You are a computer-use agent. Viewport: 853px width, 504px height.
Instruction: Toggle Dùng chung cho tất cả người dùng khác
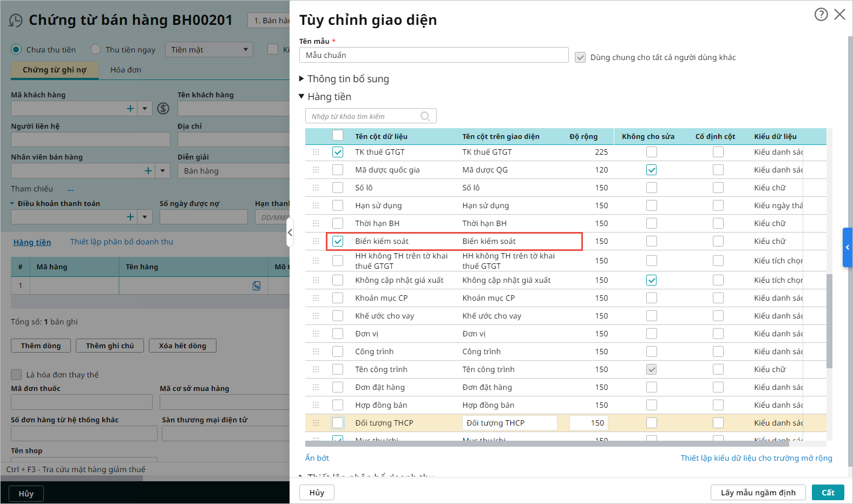(580, 57)
